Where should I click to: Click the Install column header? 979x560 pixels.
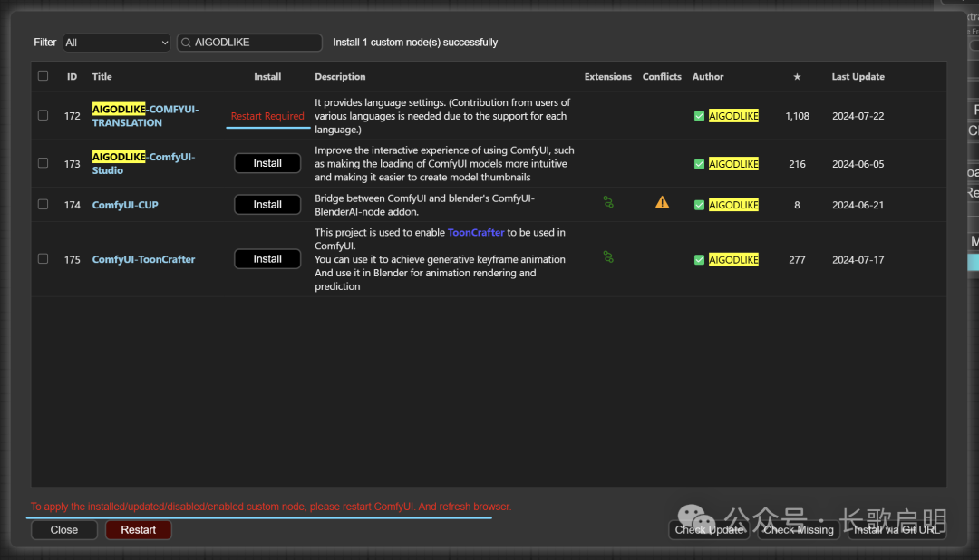[267, 77]
